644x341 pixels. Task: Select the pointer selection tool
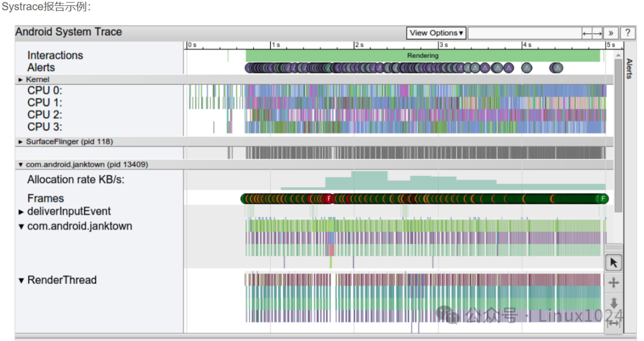(x=614, y=262)
